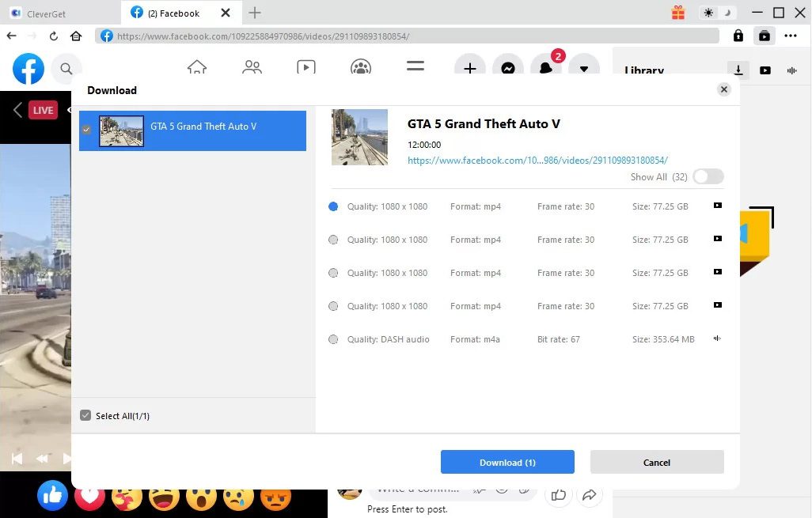Click the Facebook create plus icon
The height and width of the screenshot is (518, 812).
[x=470, y=69]
